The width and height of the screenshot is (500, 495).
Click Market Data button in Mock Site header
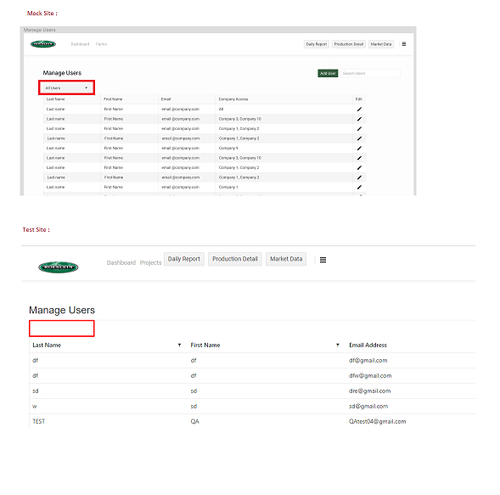point(381,44)
